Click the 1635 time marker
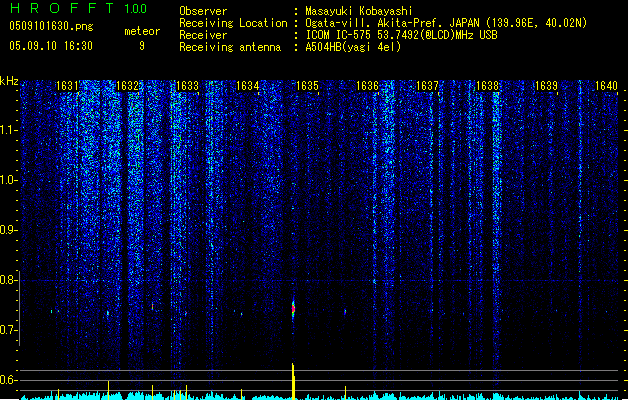Viewport: 629px width, 400px height. 307,86
